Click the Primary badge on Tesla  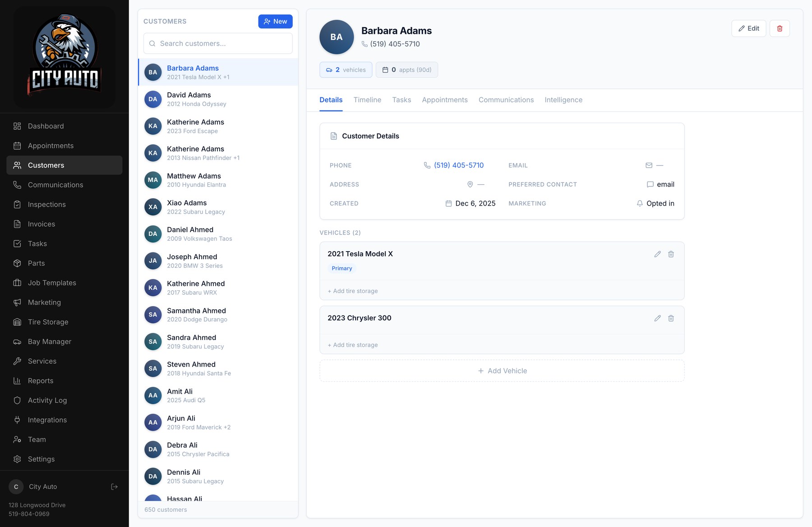[x=342, y=269]
